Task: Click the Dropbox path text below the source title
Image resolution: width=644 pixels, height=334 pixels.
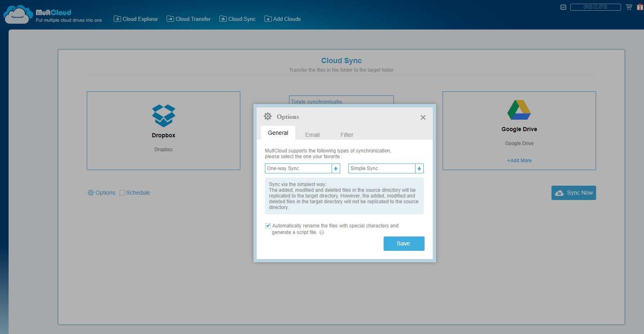Action: point(164,150)
